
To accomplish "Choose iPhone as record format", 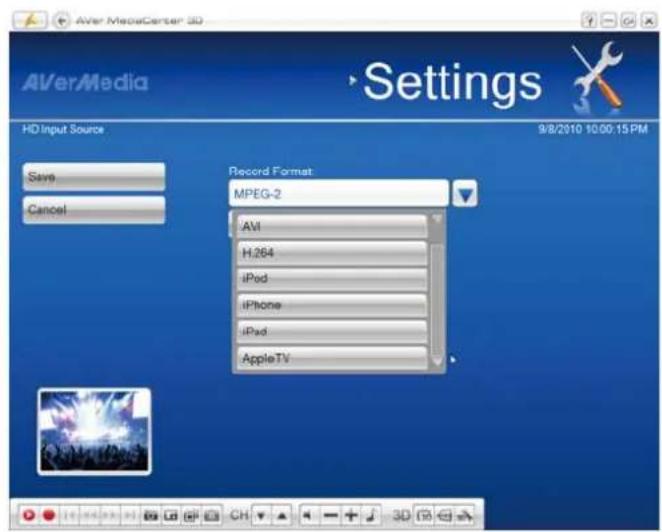I will click(x=332, y=306).
